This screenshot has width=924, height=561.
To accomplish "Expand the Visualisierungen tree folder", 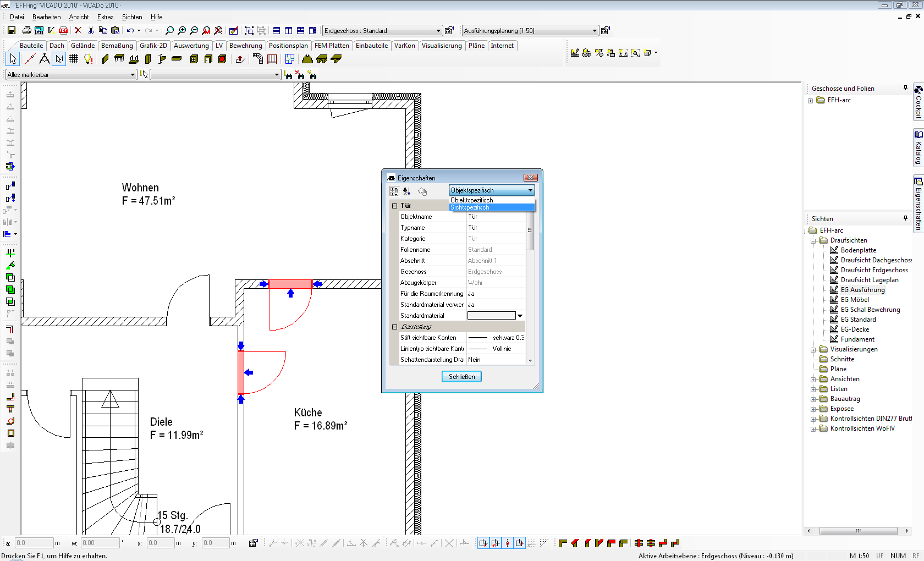I will [813, 349].
